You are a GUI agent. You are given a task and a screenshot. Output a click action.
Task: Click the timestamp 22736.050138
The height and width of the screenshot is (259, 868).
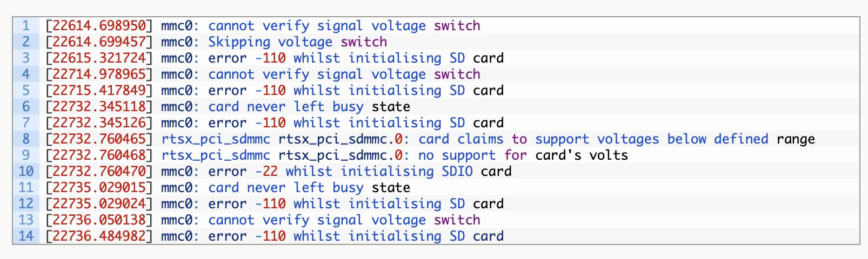pyautogui.click(x=99, y=220)
